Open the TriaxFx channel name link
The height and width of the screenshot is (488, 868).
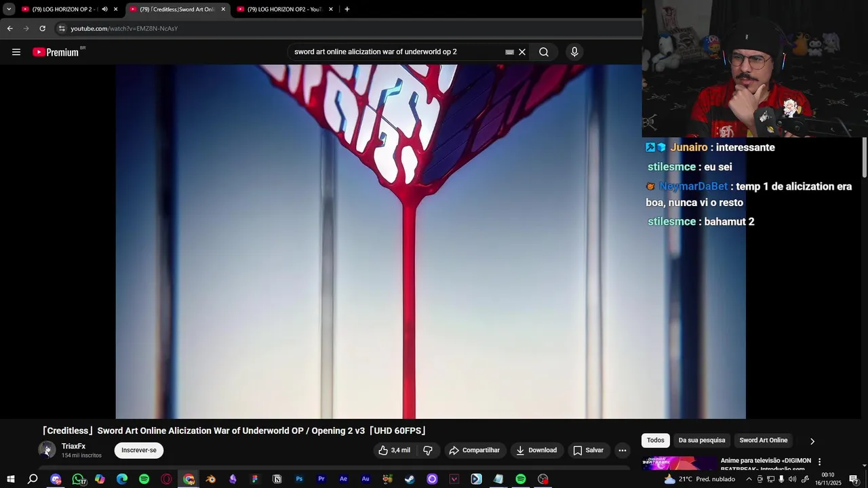[x=73, y=446]
